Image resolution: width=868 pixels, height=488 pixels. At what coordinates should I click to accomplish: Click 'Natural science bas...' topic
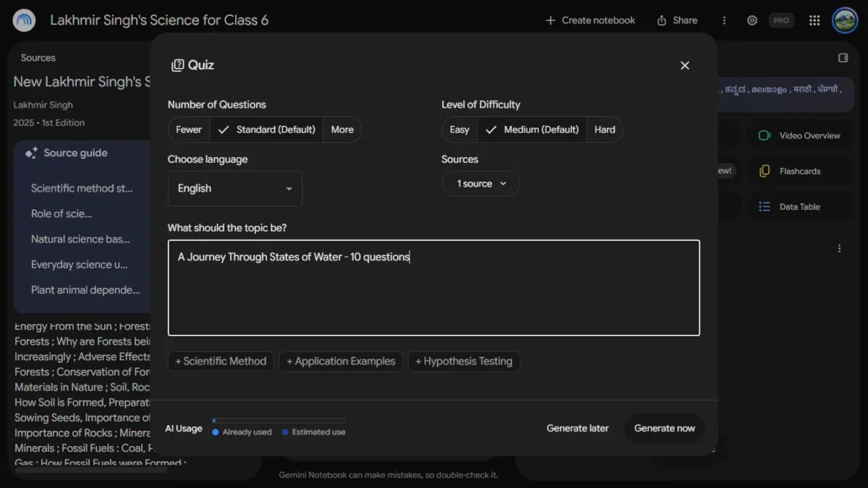[80, 239]
